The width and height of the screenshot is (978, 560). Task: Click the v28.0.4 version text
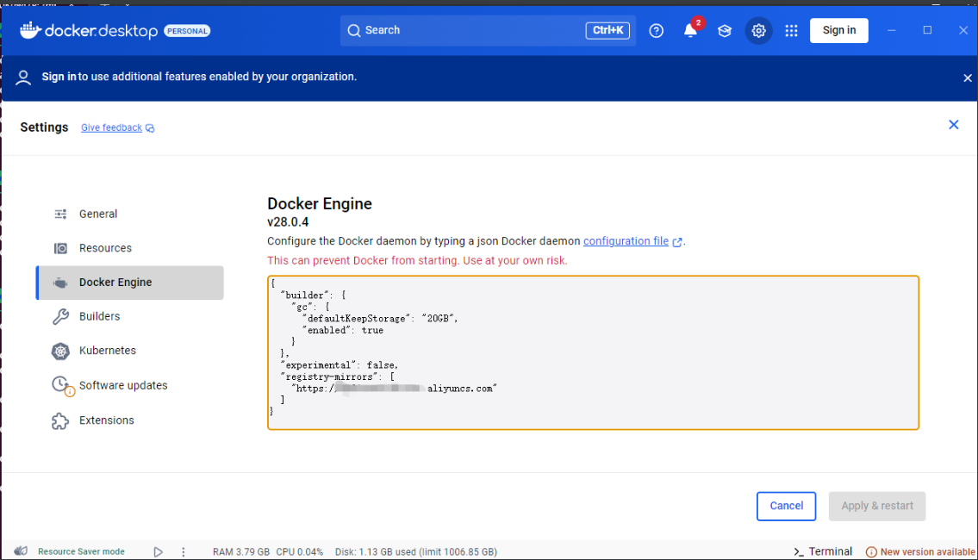click(288, 222)
